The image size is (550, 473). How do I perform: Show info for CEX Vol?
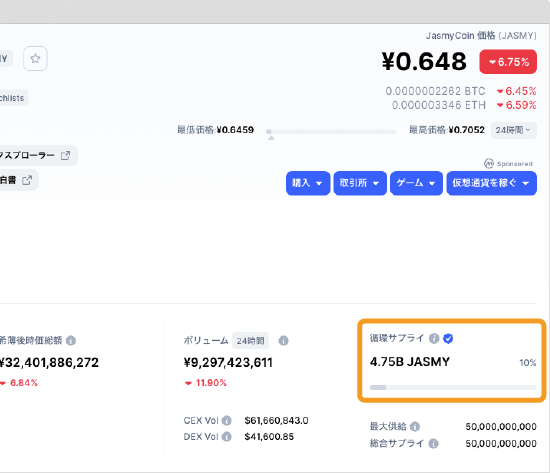(x=227, y=420)
